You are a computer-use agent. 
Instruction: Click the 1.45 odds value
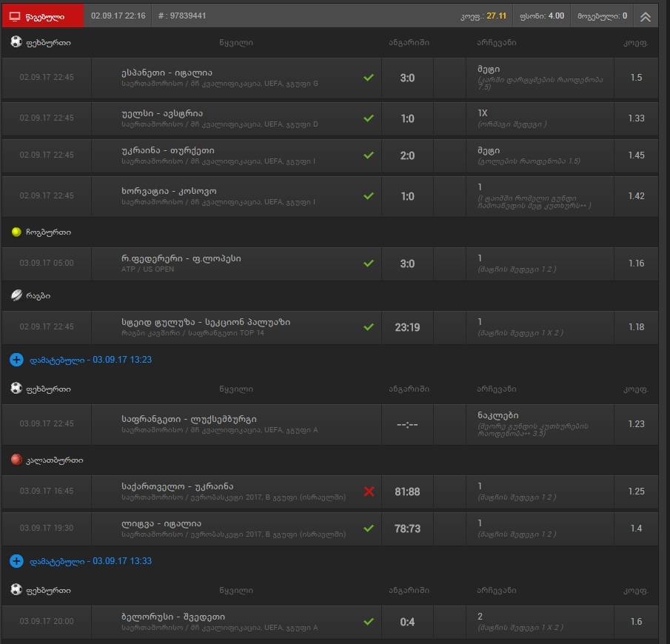coord(636,155)
